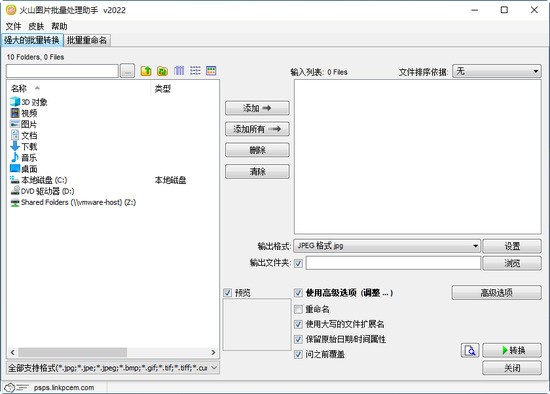Click the 删除 button
Image resolution: width=550 pixels, height=394 pixels.
pyautogui.click(x=257, y=150)
